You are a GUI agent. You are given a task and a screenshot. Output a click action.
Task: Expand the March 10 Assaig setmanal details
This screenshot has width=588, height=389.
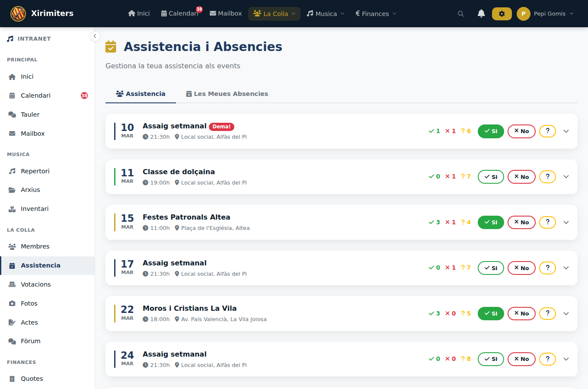[x=566, y=131]
